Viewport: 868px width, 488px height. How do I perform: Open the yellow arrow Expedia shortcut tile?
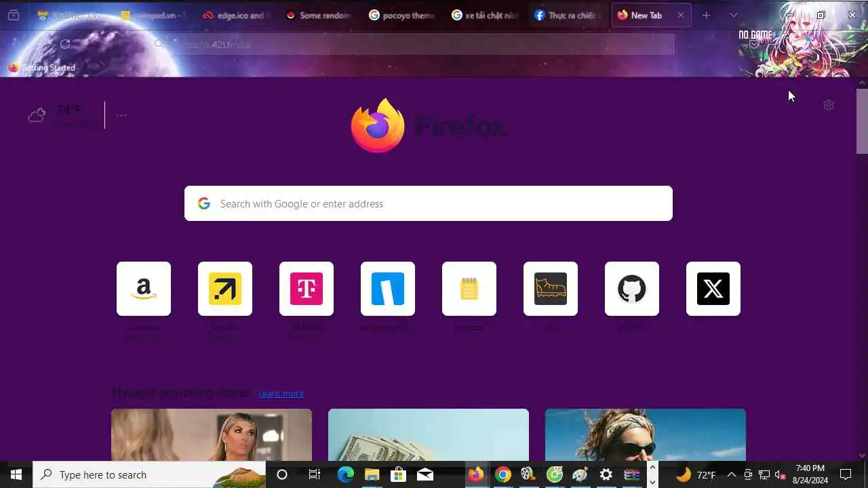[225, 289]
